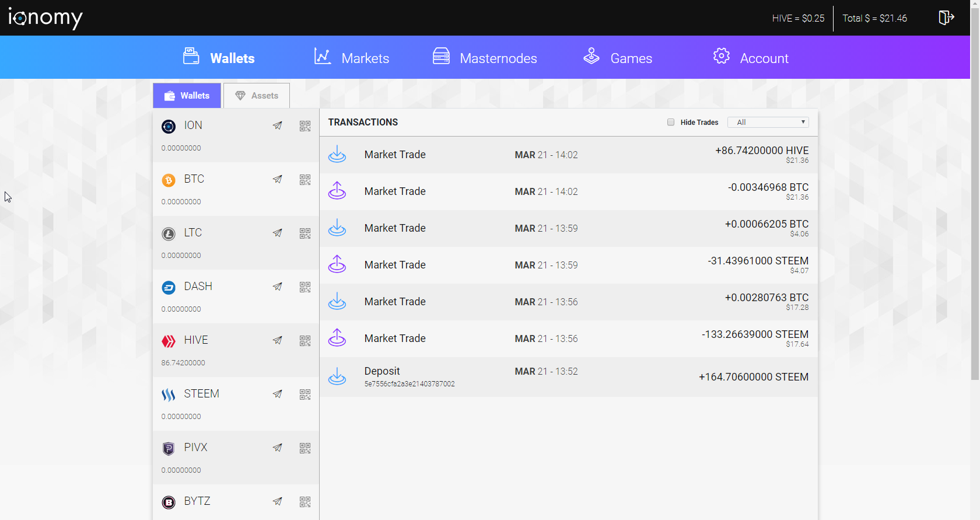Click the Total $ = $21.46 display
This screenshot has height=520, width=980.
pyautogui.click(x=874, y=18)
